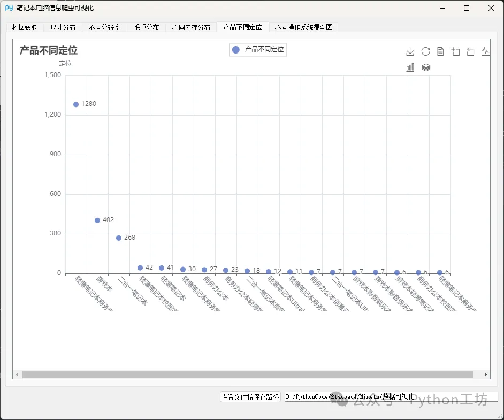
Task: Switch to the 不同操作系统漏斗图 tab
Action: (x=303, y=28)
